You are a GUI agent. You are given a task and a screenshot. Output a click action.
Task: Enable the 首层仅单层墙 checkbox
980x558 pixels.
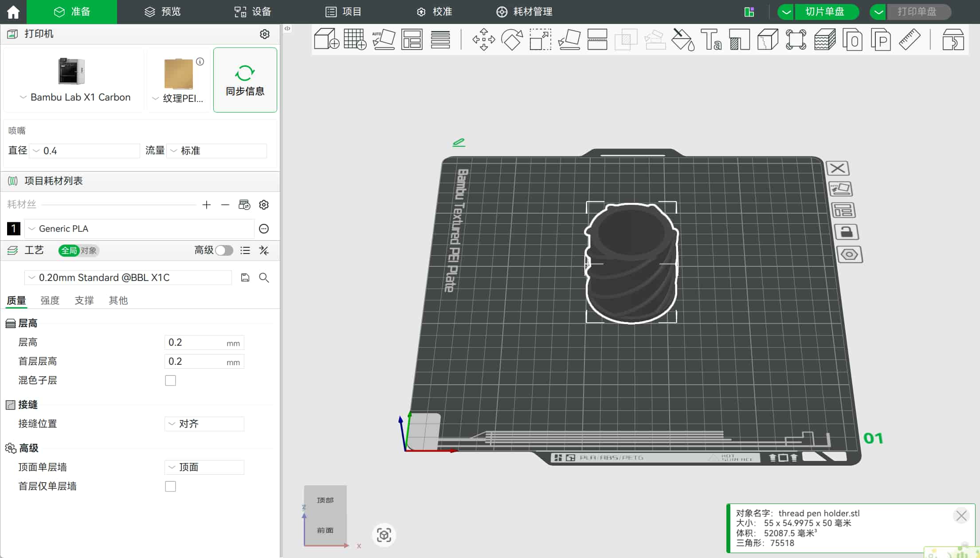(x=170, y=486)
